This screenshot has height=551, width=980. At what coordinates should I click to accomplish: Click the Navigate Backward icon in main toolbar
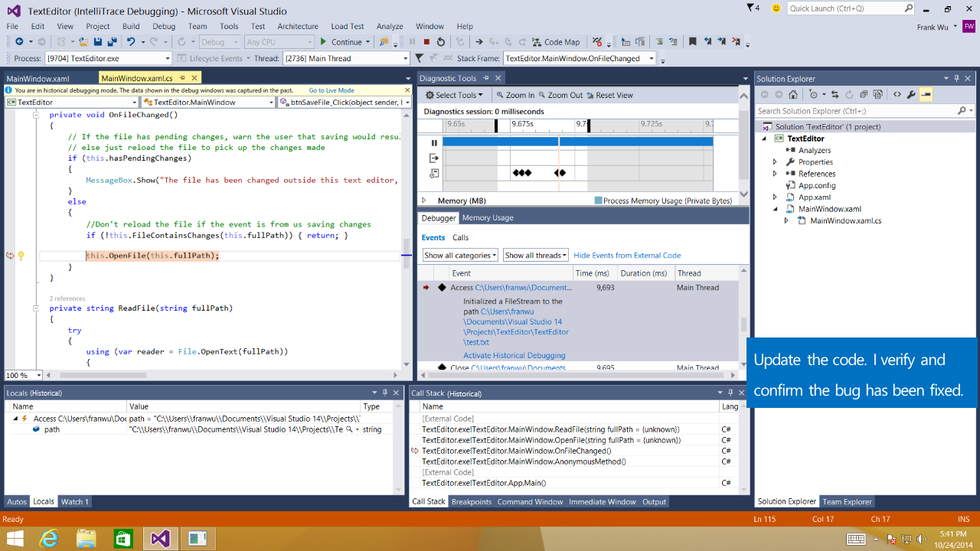19,41
